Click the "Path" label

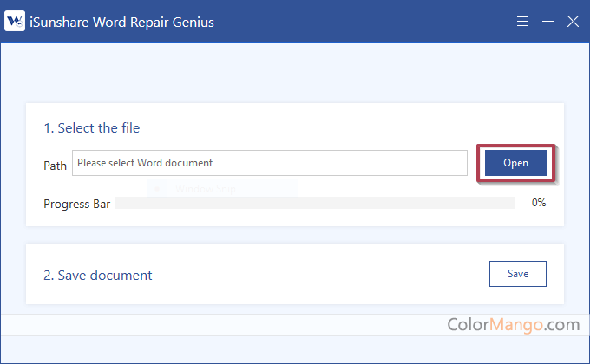tap(55, 165)
